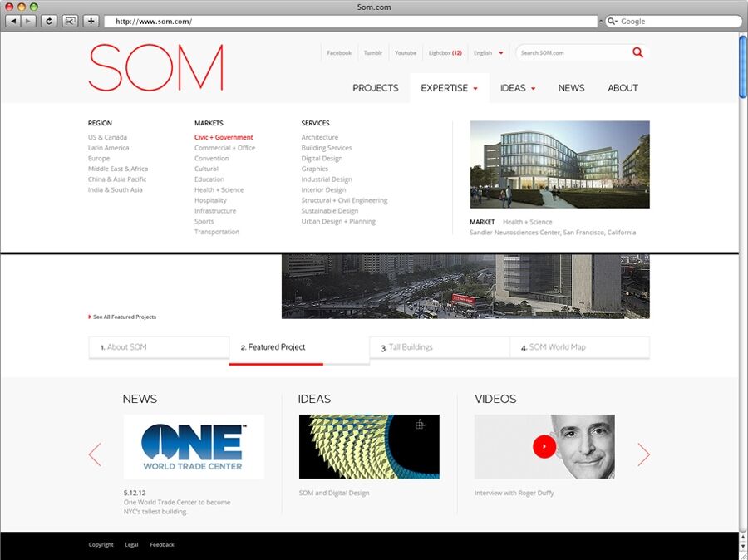748x560 pixels.
Task: Open Civic + Government market
Action: (x=224, y=137)
